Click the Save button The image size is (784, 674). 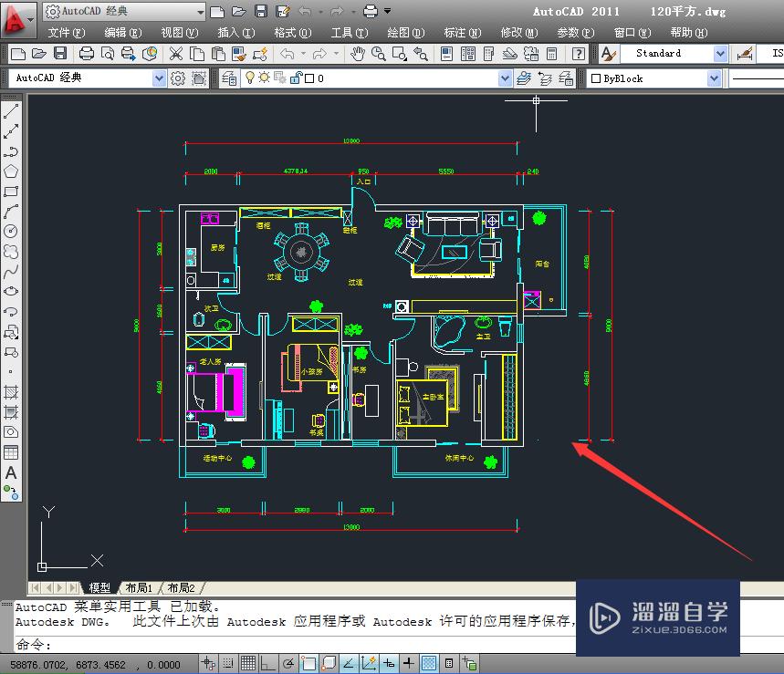tap(59, 53)
